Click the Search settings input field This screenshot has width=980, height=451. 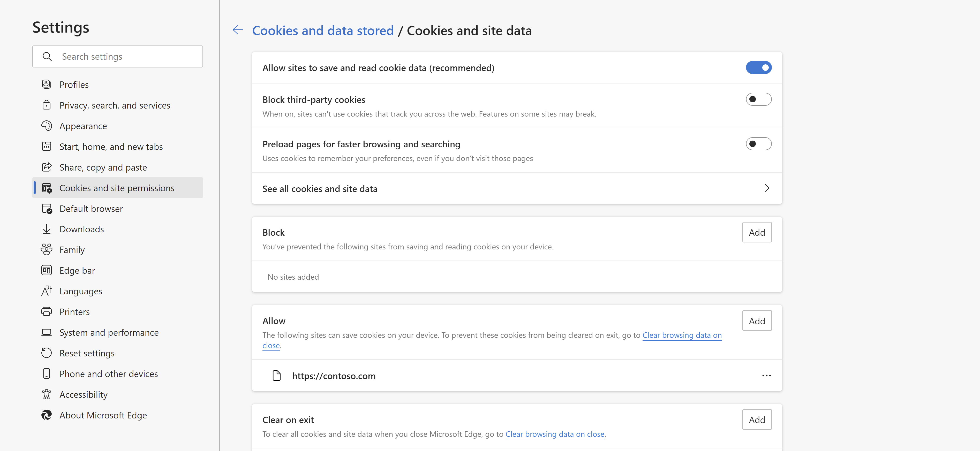point(118,56)
